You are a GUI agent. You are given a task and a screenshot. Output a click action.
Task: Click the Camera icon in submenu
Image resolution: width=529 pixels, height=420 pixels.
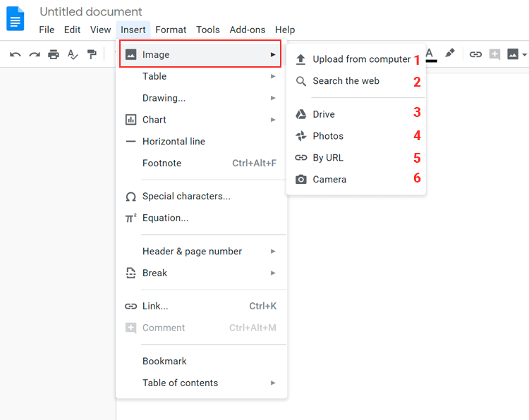coord(301,179)
